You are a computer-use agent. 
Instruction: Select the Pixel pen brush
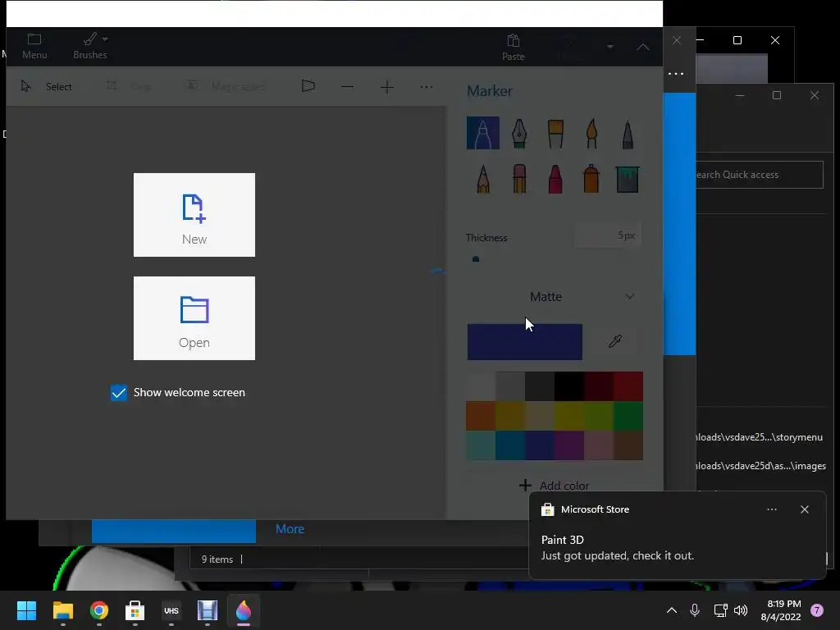point(628,133)
